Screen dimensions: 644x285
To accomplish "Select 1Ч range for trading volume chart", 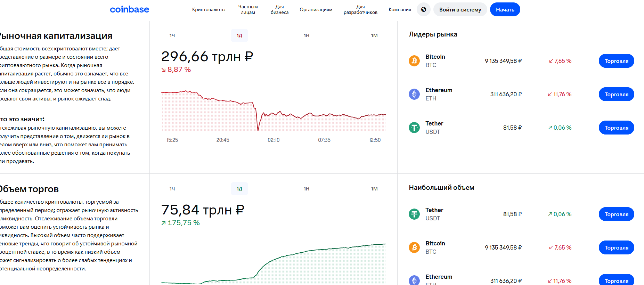I will click(x=172, y=189).
